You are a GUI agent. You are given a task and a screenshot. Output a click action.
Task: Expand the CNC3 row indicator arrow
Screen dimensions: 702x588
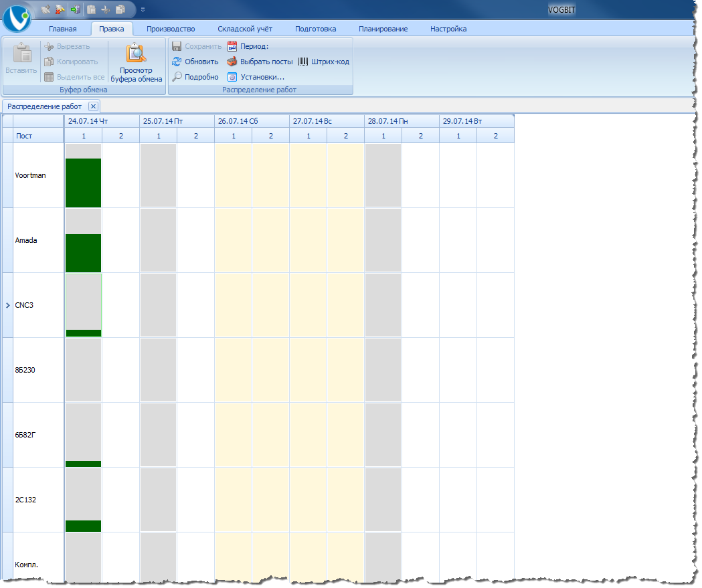(7, 305)
